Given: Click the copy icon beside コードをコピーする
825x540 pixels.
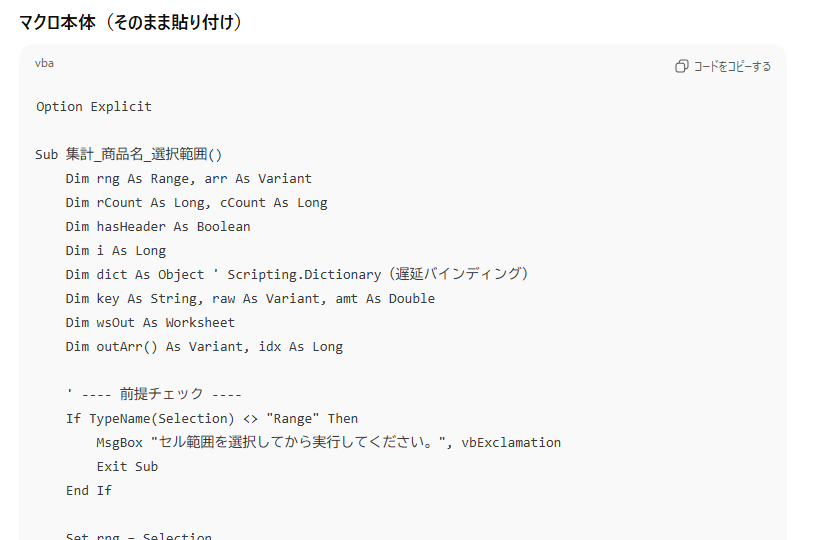Looking at the screenshot, I should click(681, 66).
